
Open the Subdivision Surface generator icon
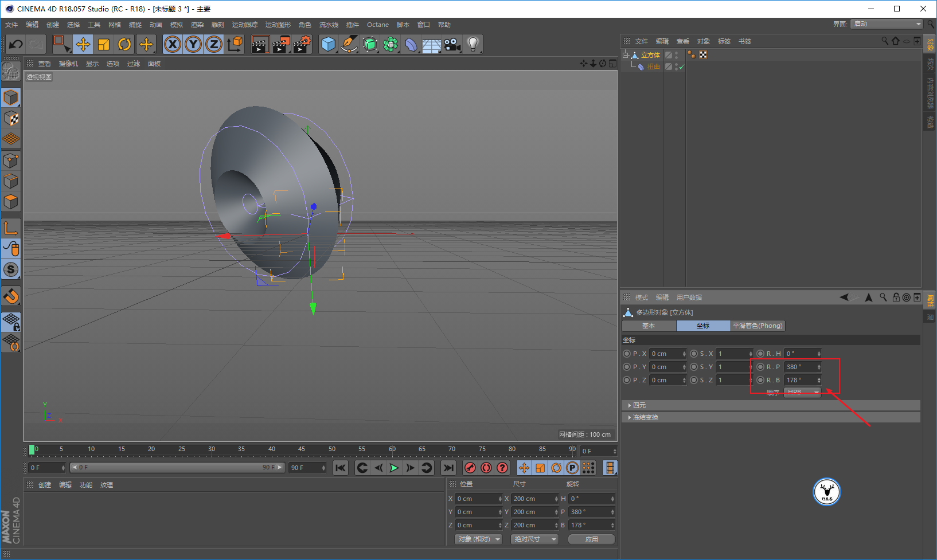click(x=370, y=44)
